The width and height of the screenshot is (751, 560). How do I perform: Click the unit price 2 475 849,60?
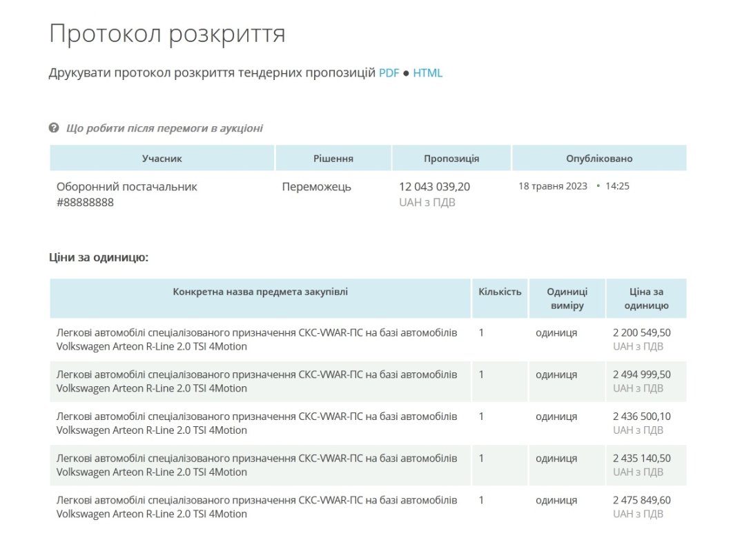point(641,500)
